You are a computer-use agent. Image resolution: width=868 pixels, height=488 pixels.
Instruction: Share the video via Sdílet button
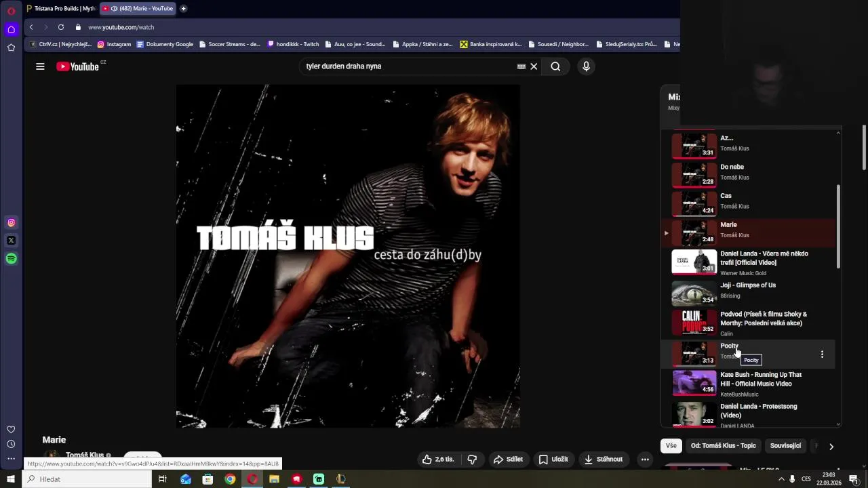[x=508, y=459]
